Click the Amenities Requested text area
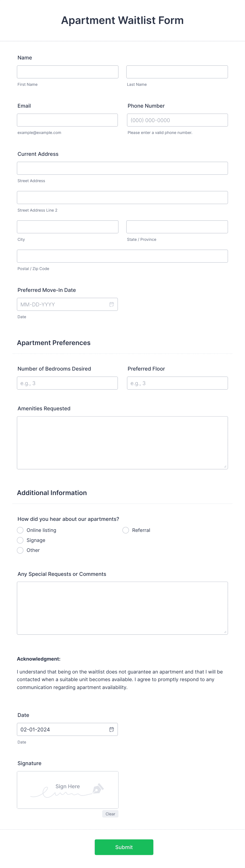 (122, 442)
